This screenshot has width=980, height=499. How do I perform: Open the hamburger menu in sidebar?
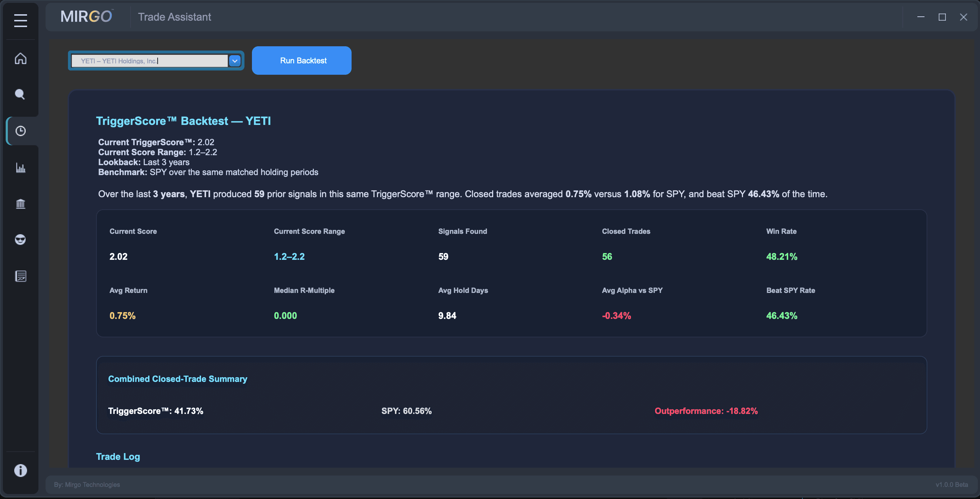point(21,21)
